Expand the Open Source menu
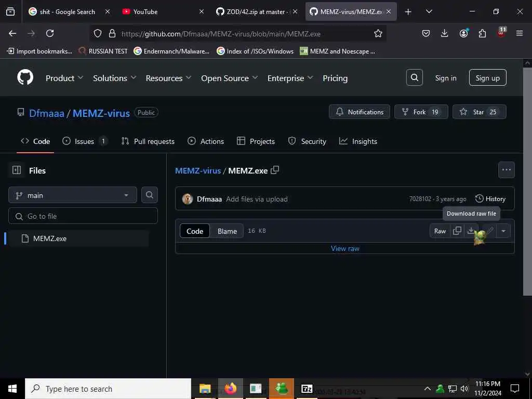The height and width of the screenshot is (399, 532). point(229,78)
